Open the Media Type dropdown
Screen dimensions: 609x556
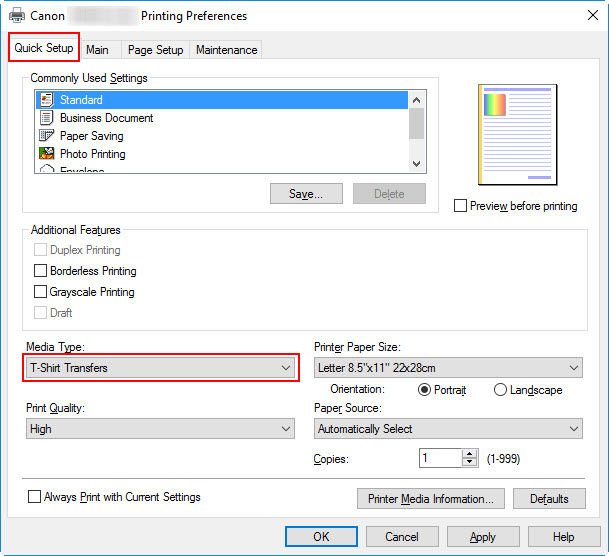(x=161, y=368)
